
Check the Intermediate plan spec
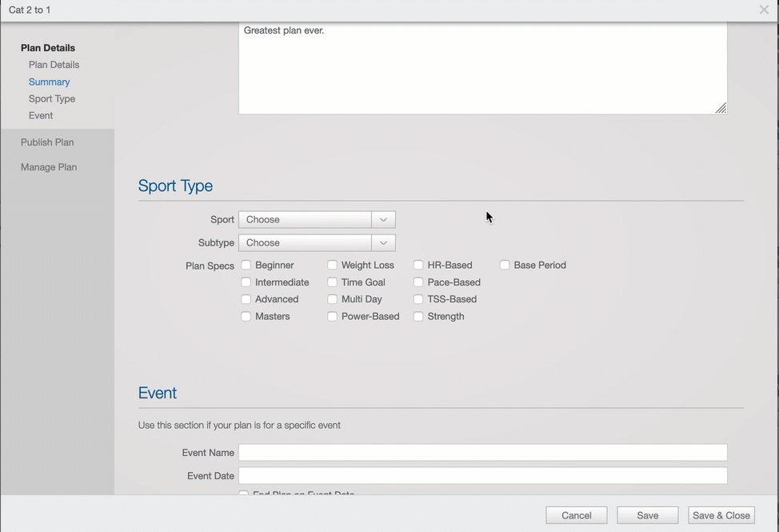coord(246,282)
